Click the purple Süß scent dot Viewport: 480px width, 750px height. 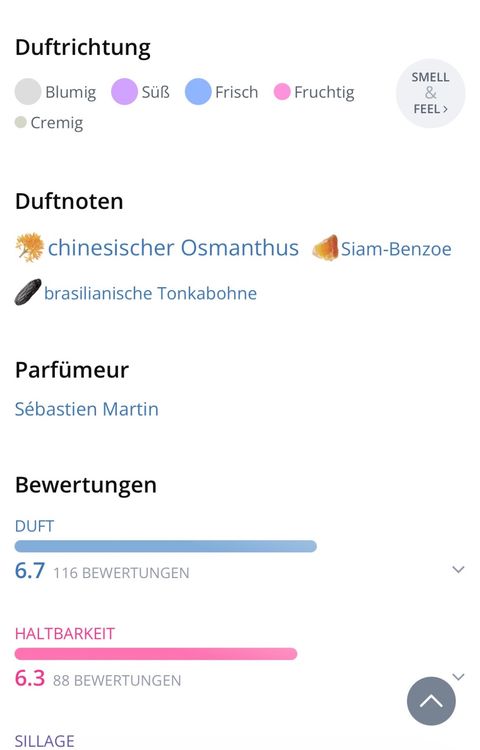click(x=124, y=91)
